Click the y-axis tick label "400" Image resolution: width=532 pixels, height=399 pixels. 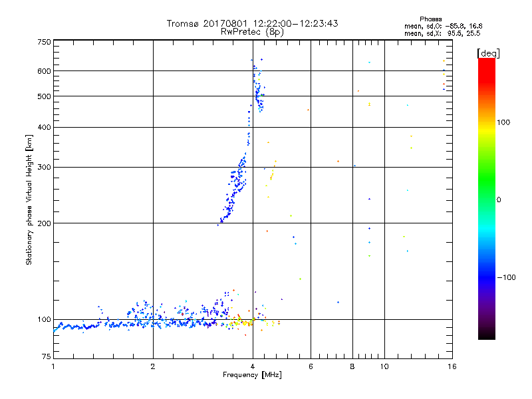click(44, 128)
